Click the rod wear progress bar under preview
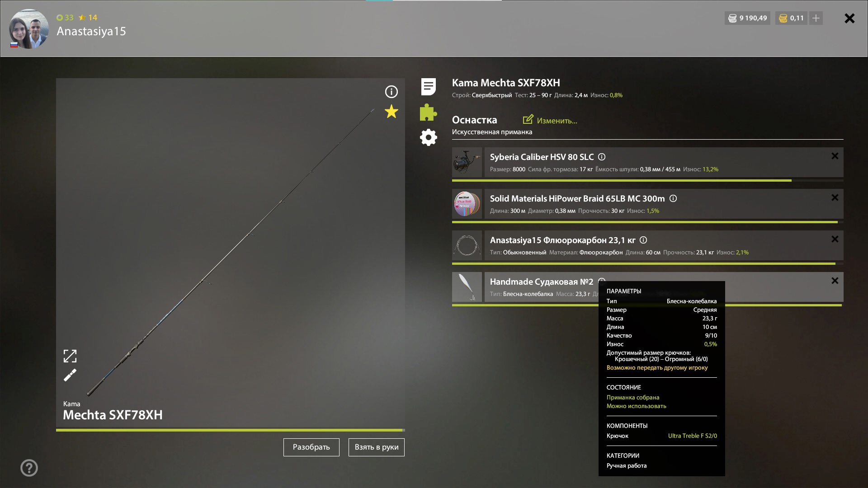Screen dimensions: 868x488 click(x=231, y=430)
